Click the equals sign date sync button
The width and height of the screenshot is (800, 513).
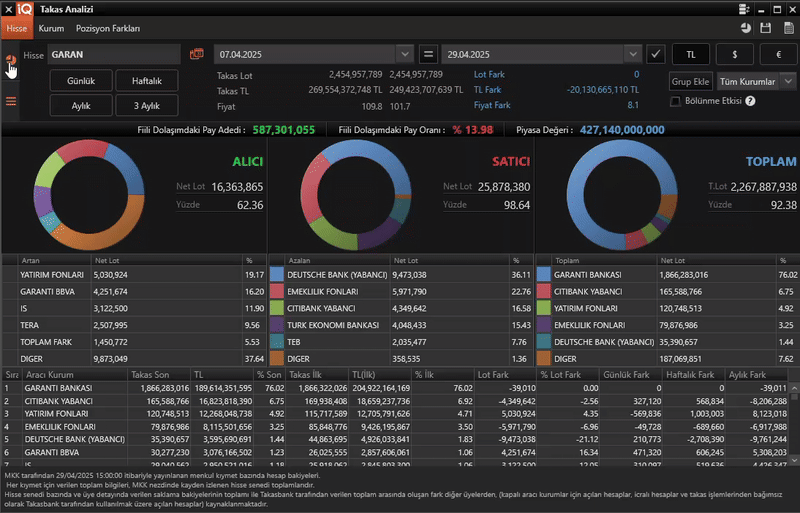[x=429, y=54]
